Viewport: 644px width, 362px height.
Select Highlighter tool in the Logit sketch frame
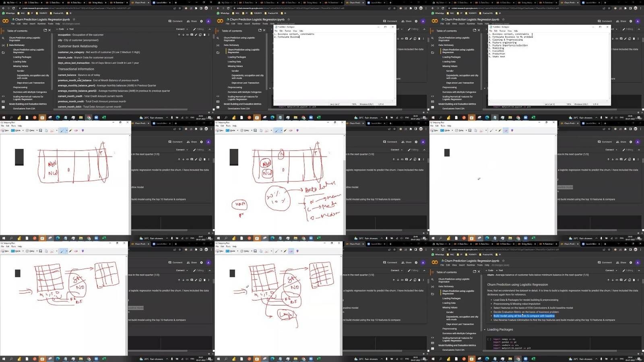coord(285,251)
